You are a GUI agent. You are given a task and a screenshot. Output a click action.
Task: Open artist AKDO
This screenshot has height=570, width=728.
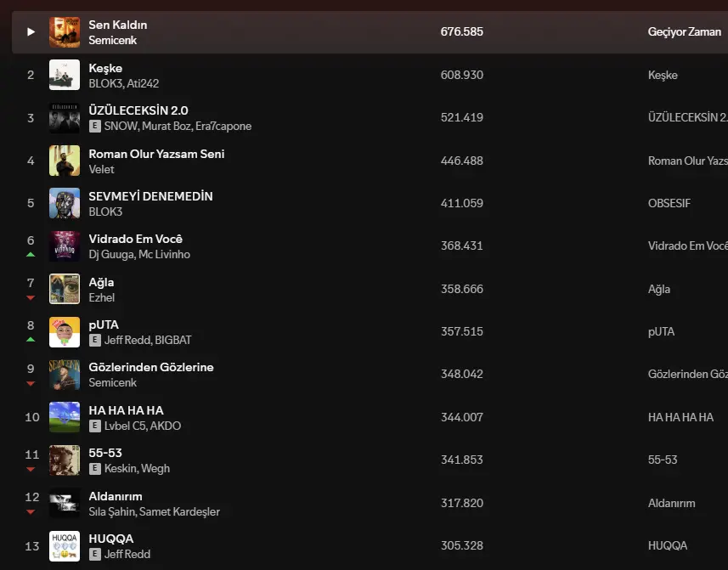[166, 426]
